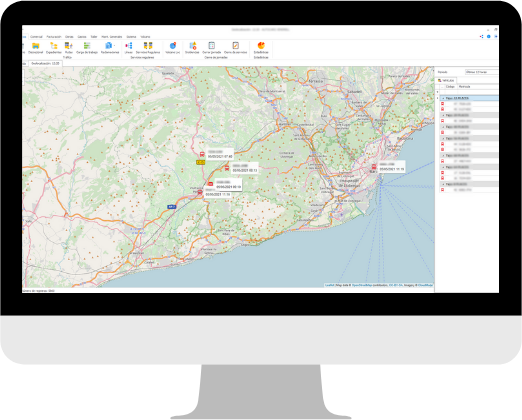
Task: Select bus marker labeled 05/05/2021 07:40
Action: pyautogui.click(x=202, y=155)
